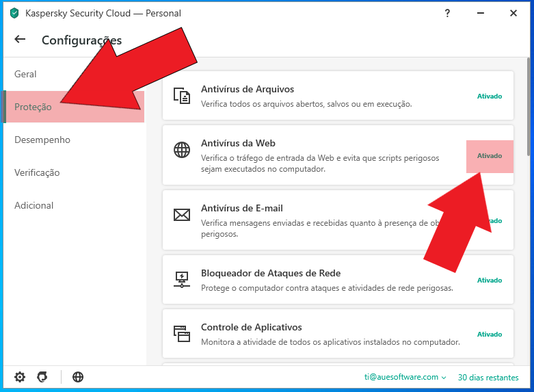
Task: Click the Controle de Aplicativos window icon
Action: click(x=181, y=334)
